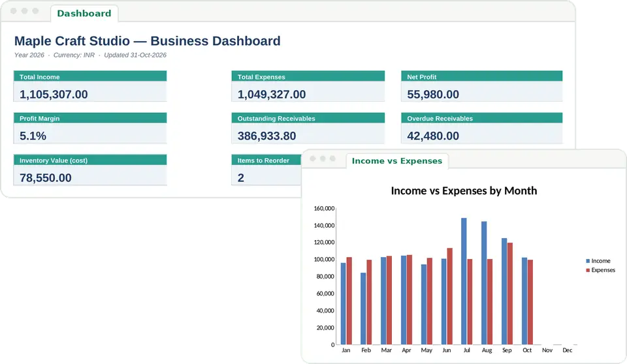The width and height of the screenshot is (627, 364).
Task: Select the Total Expenses card header
Action: [308, 76]
